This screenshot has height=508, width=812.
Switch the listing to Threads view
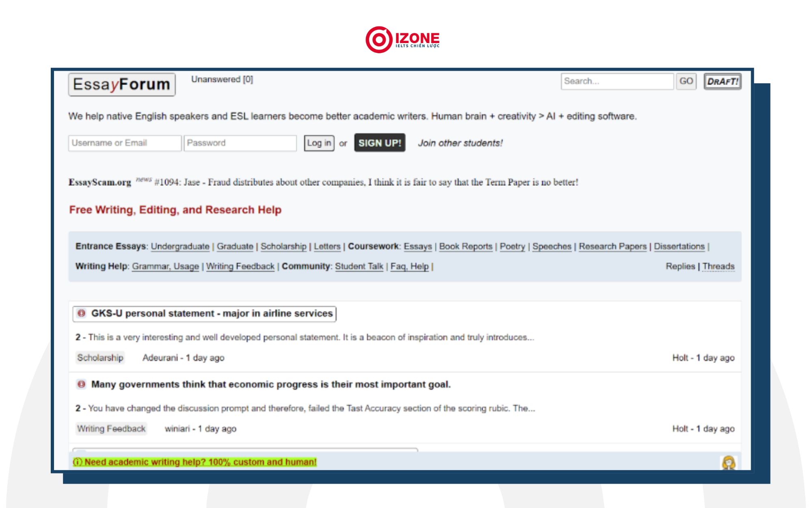[719, 266]
